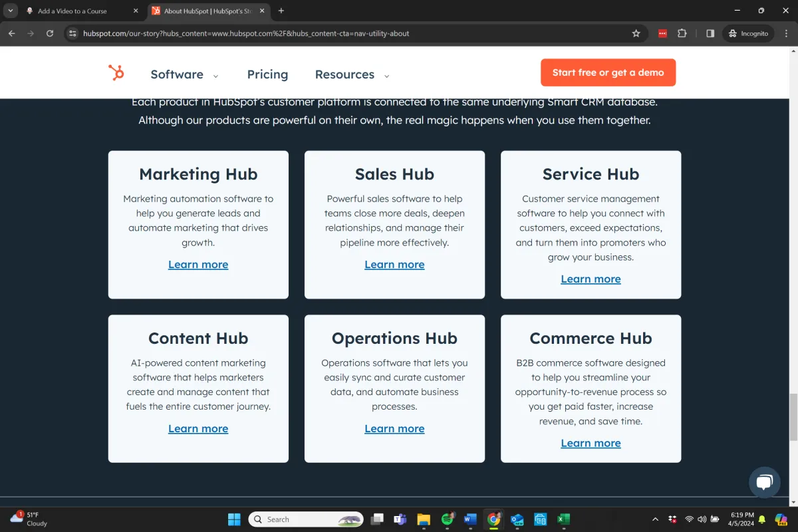Open the Extensions puzzle menu
The width and height of the screenshot is (798, 532).
point(682,33)
